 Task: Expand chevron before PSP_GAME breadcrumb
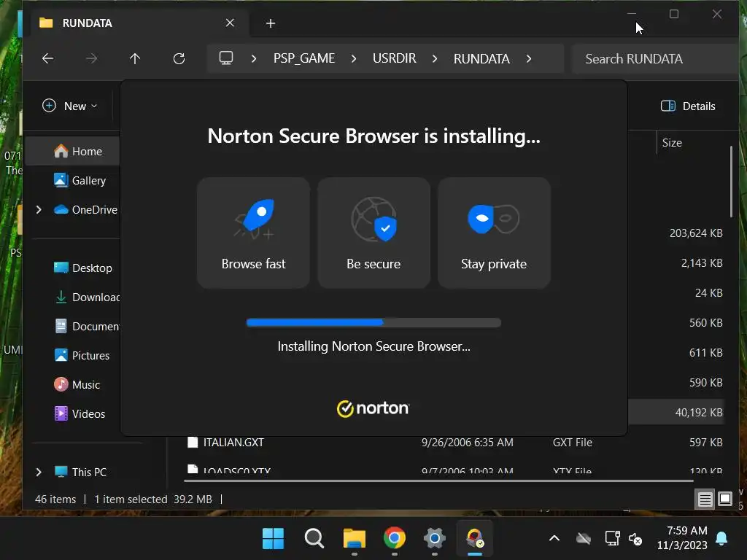(x=253, y=58)
